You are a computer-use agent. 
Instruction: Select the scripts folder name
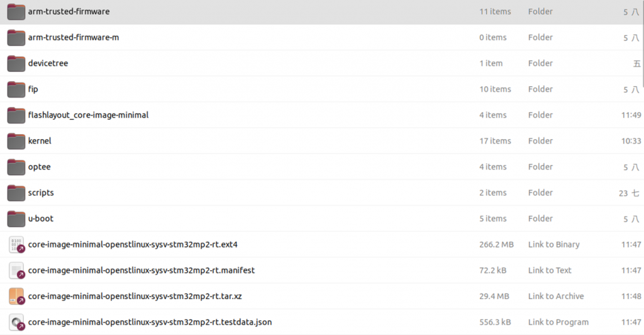[x=41, y=193]
